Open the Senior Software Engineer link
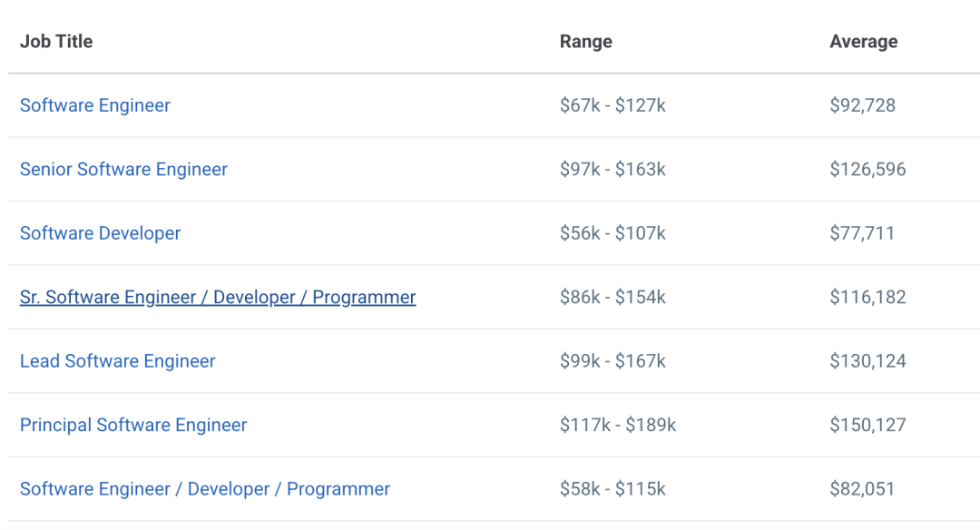Image resolution: width=980 pixels, height=530 pixels. tap(123, 170)
